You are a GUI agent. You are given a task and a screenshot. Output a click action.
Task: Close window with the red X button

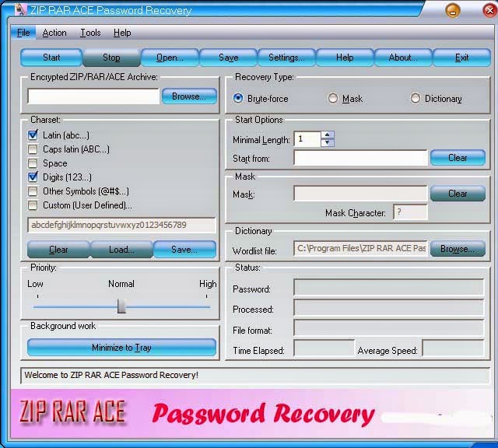pyautogui.click(x=490, y=10)
